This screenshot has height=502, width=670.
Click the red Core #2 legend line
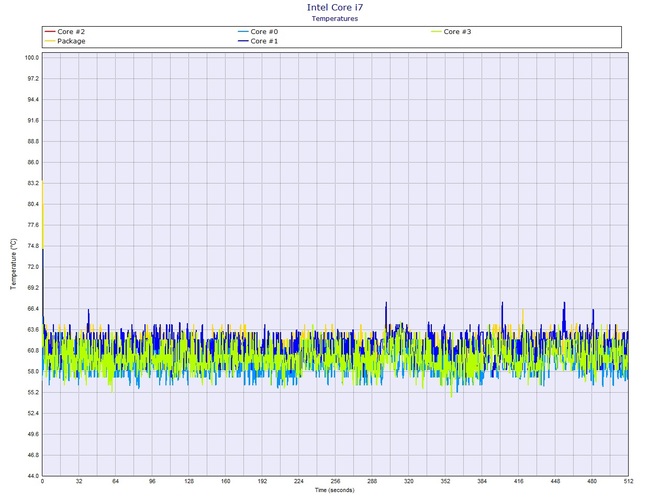coord(50,32)
